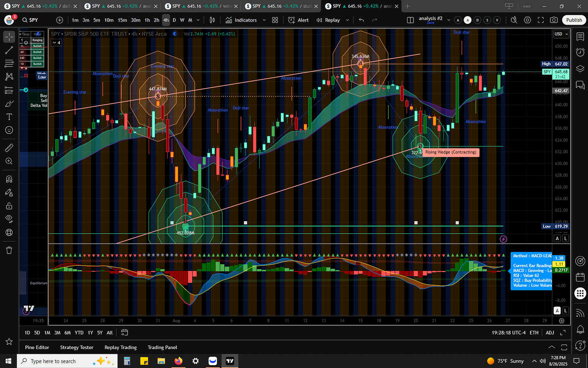Open notifications bell in right sidebar

coord(580,329)
